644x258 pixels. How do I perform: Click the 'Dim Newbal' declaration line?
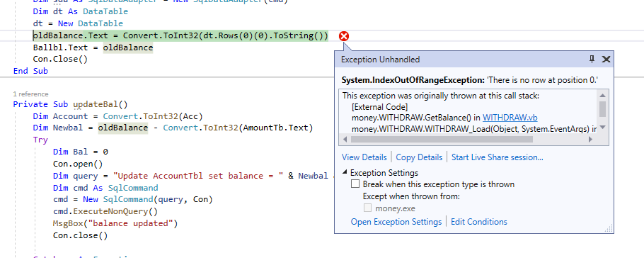(x=173, y=128)
